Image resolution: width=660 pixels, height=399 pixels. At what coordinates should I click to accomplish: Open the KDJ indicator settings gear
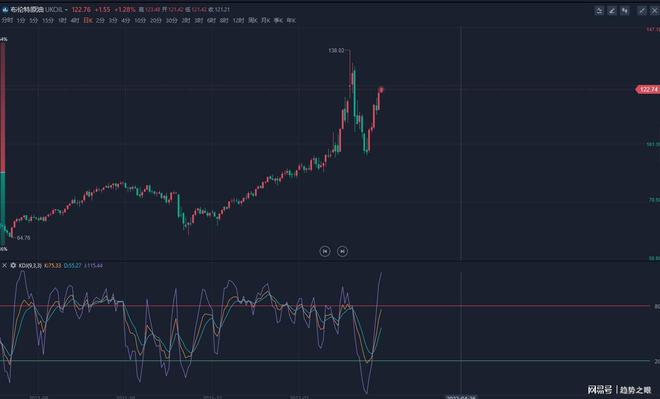coord(13,266)
